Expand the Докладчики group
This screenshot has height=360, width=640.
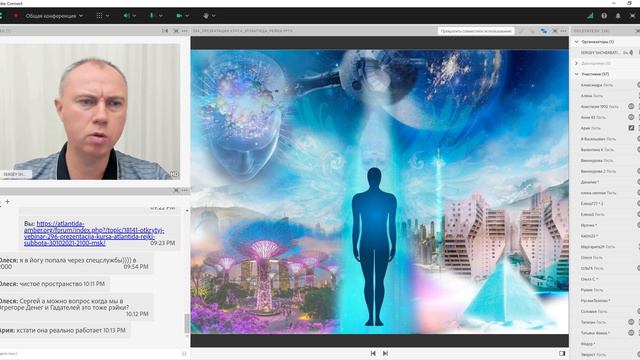point(577,63)
